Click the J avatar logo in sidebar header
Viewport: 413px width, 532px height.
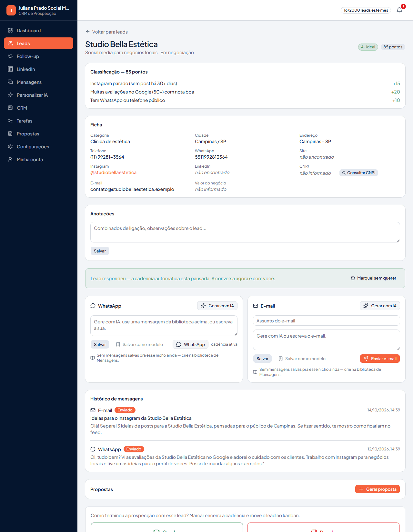click(11, 10)
